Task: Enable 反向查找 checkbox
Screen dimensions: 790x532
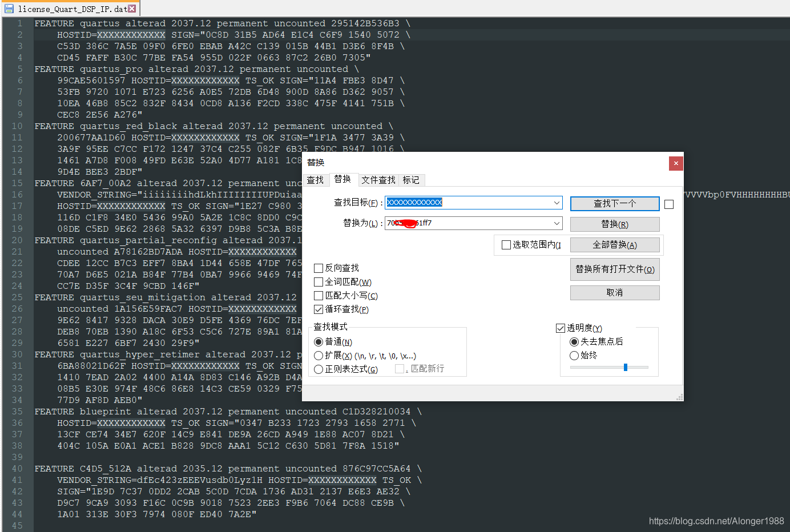Action: (x=319, y=268)
